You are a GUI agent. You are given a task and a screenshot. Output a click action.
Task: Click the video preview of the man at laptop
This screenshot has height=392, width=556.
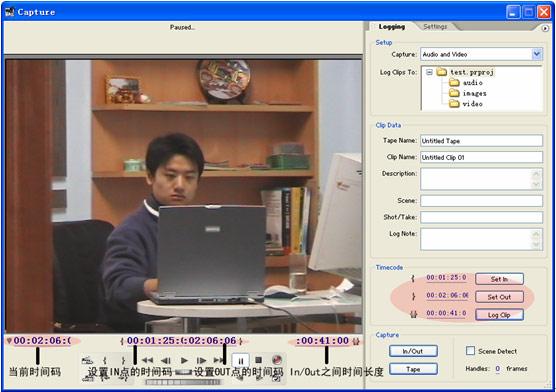pyautogui.click(x=184, y=196)
